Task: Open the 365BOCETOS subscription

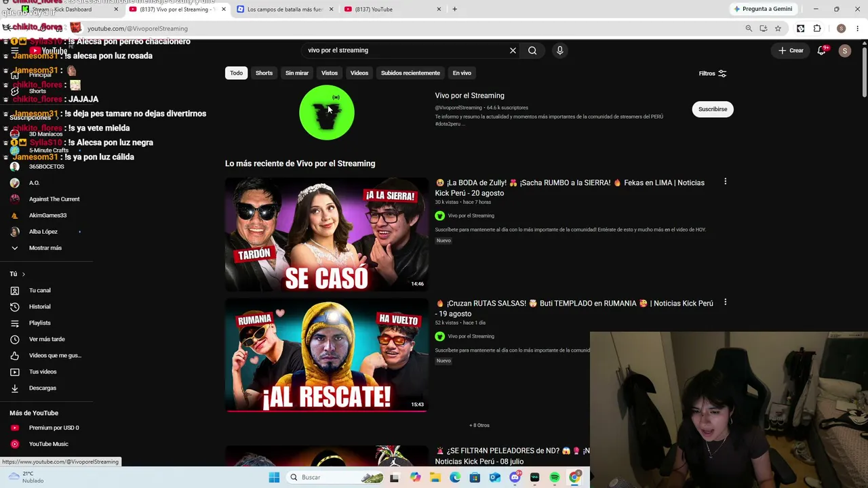Action: pos(47,167)
